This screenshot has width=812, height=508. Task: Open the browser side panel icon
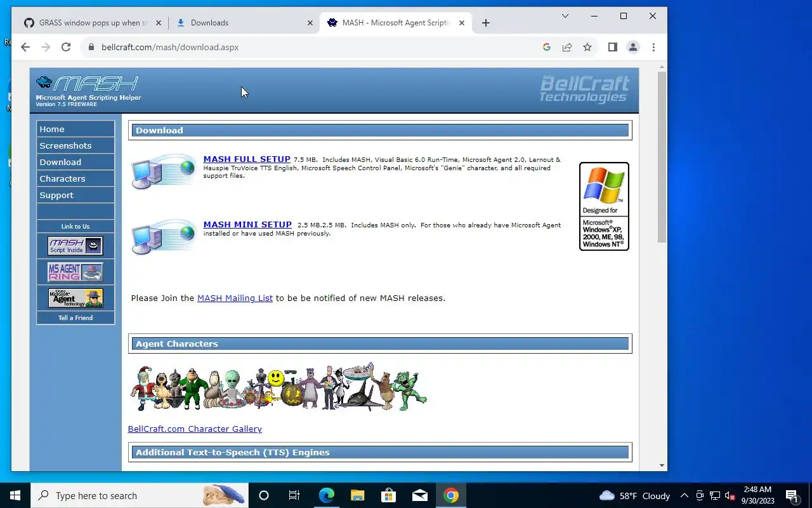(x=613, y=47)
